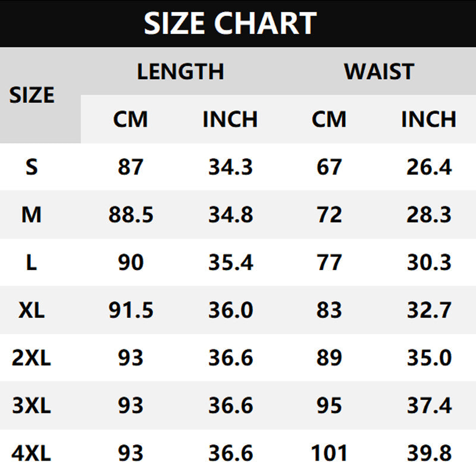Screen dimensions: 476x476
Task: Click the 4XL size row label
Action: tap(32, 453)
